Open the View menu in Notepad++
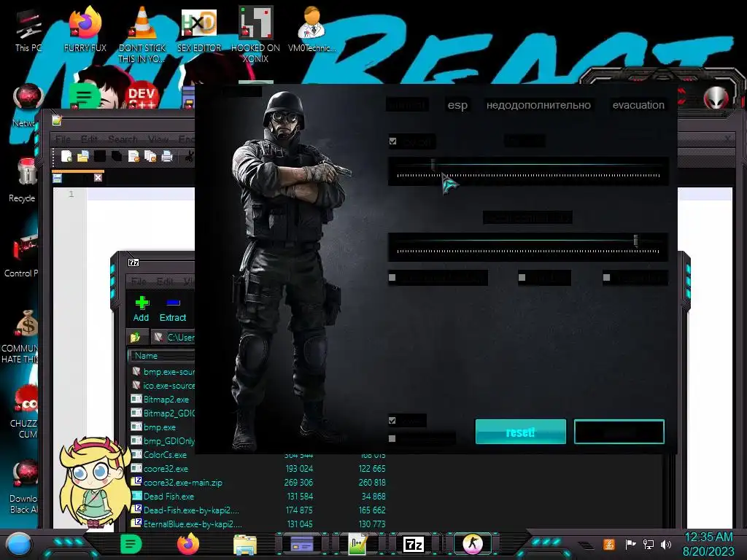The width and height of the screenshot is (747, 560). coord(158,139)
